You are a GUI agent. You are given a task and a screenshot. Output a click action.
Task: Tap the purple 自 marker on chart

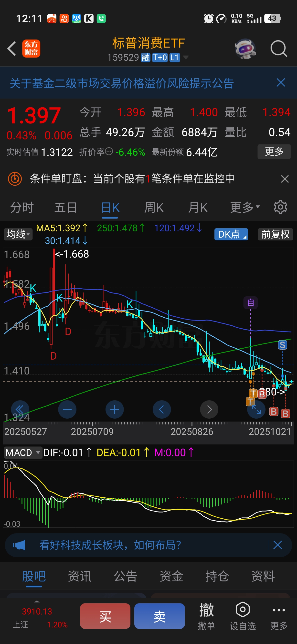(250, 302)
